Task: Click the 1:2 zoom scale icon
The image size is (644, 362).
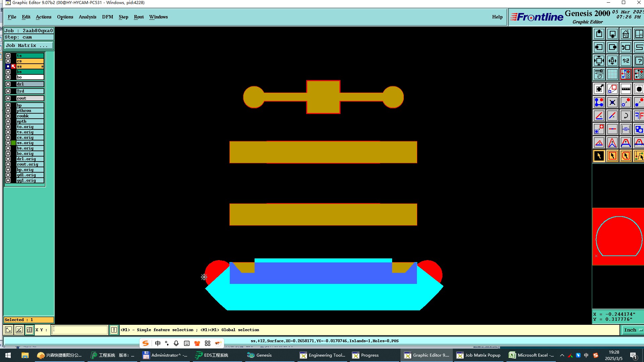Action: pyautogui.click(x=626, y=61)
